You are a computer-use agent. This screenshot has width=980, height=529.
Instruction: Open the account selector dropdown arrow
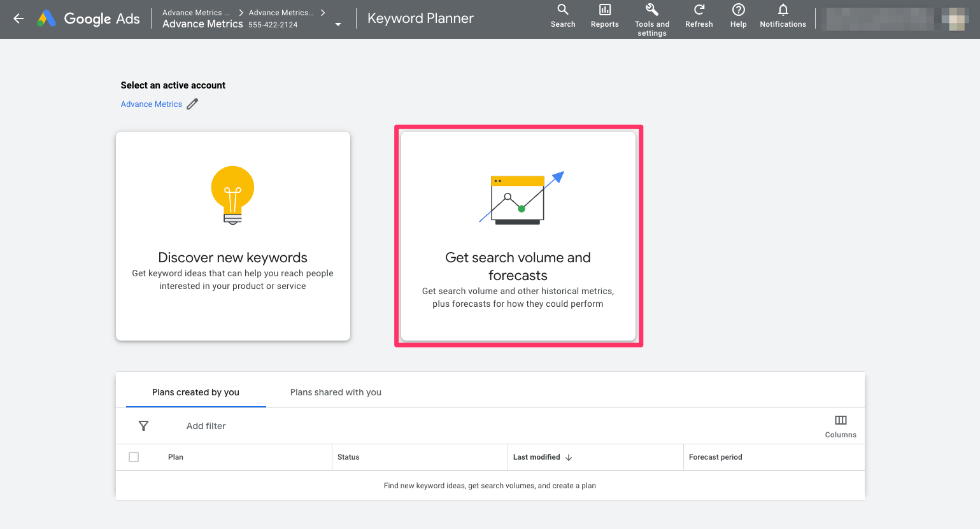click(x=337, y=24)
